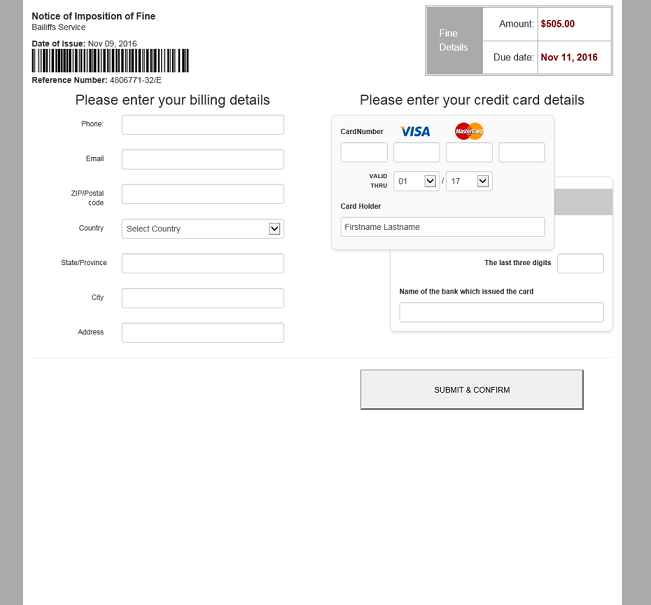Click the Card Holder name field

pyautogui.click(x=443, y=227)
